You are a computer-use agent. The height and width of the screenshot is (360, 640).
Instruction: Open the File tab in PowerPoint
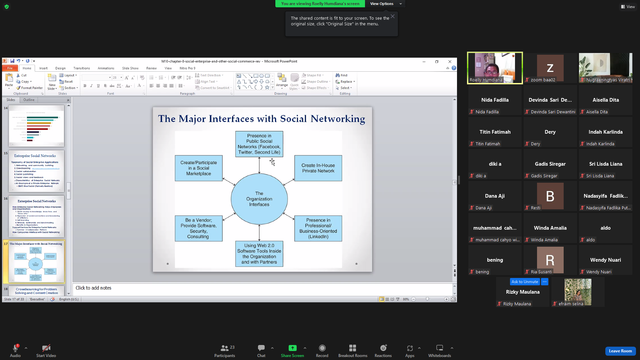pos(10,68)
